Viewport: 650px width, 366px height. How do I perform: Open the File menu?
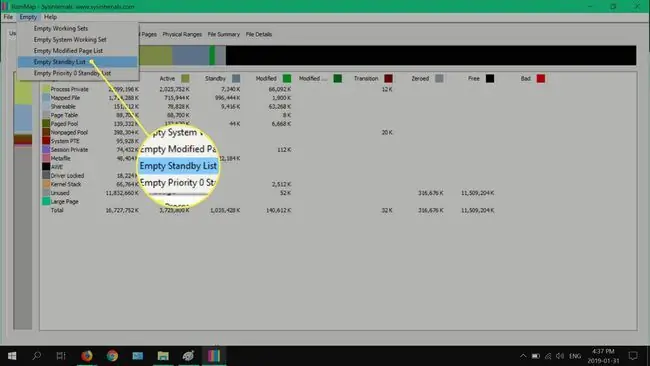[8, 17]
